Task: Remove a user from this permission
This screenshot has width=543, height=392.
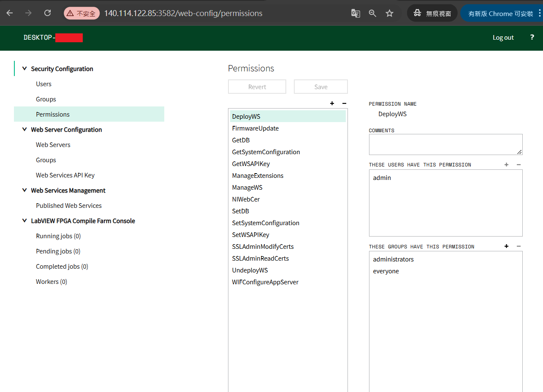Action: (x=519, y=165)
